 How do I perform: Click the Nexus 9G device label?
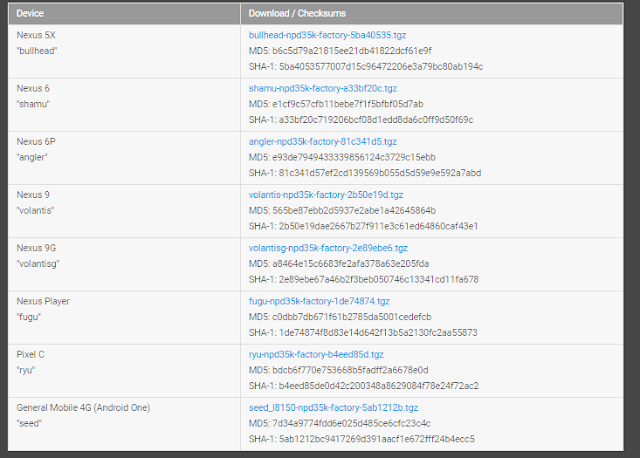(x=36, y=248)
